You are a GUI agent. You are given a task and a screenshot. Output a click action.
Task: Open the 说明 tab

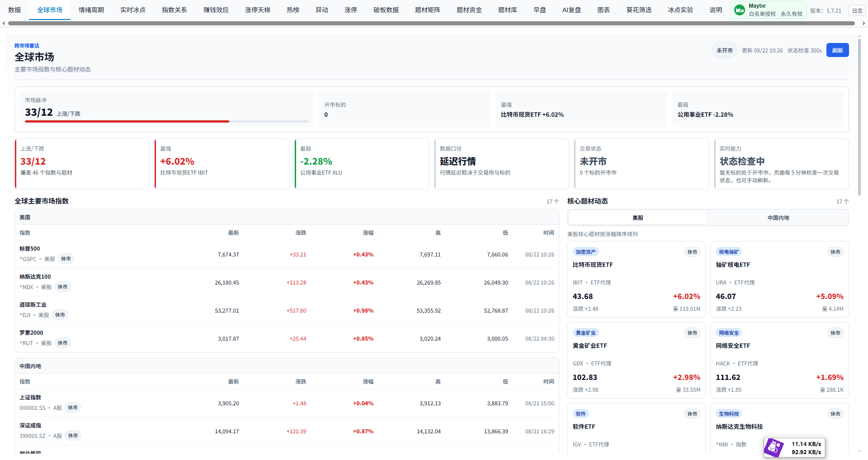tap(716, 10)
